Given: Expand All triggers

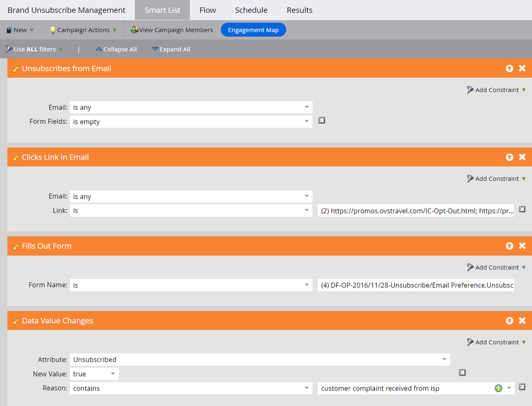Looking at the screenshot, I should (171, 49).
